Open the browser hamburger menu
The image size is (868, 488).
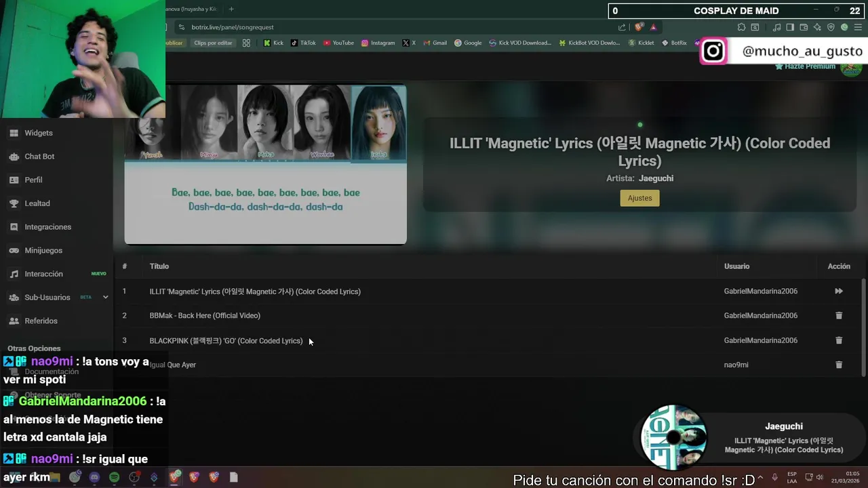click(x=858, y=27)
